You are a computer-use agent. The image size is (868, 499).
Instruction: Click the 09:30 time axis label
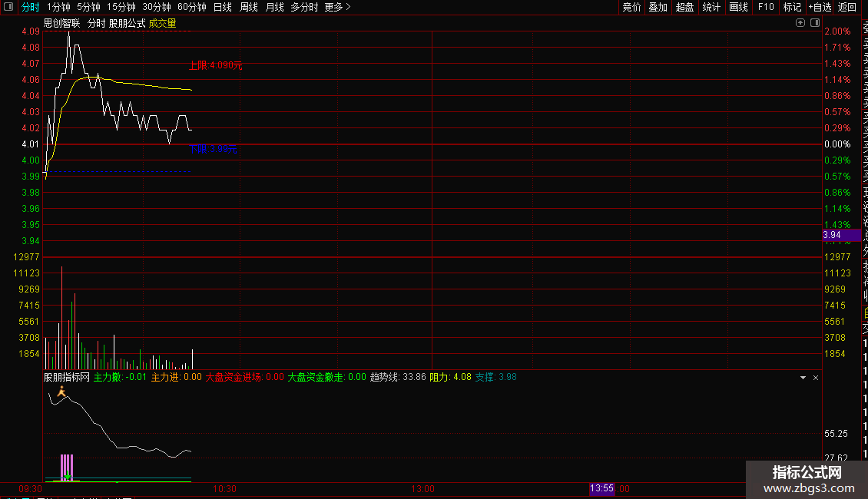pyautogui.click(x=31, y=489)
